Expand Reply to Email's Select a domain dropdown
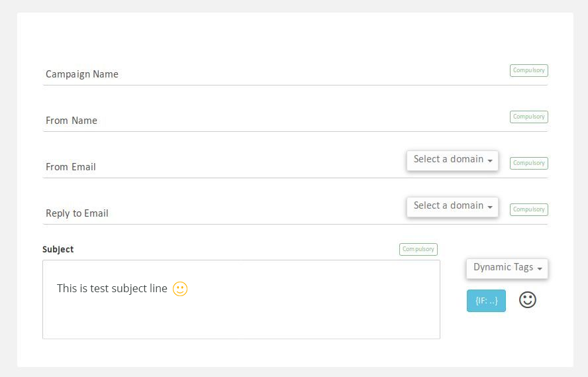The image size is (588, 377). (452, 207)
